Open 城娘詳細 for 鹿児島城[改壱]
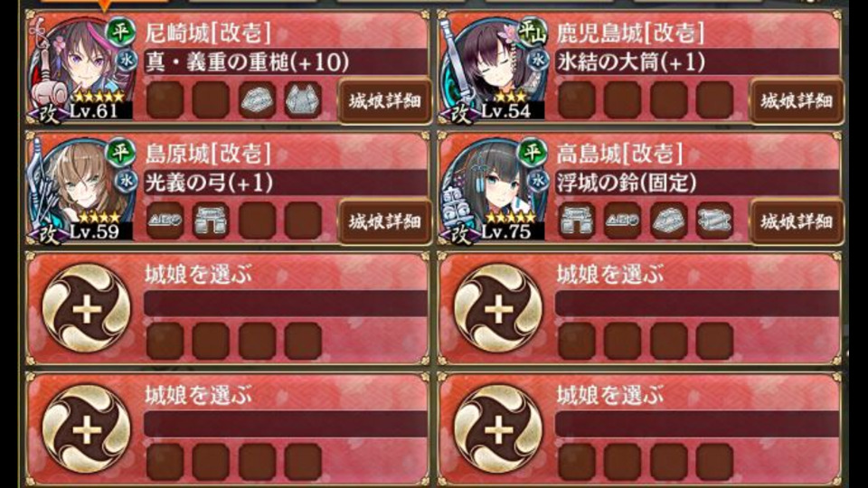Image resolution: width=868 pixels, height=488 pixels. point(797,101)
